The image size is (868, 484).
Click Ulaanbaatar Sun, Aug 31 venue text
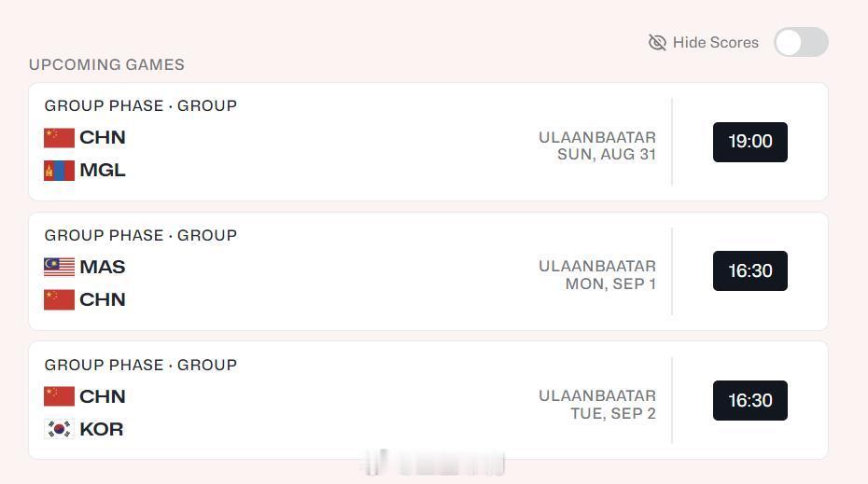pyautogui.click(x=597, y=146)
